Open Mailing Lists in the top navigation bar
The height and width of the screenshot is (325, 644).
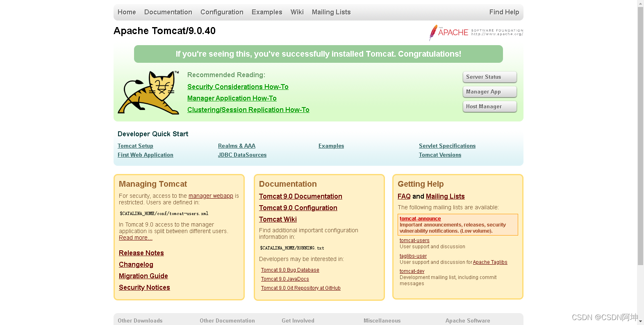(x=331, y=12)
